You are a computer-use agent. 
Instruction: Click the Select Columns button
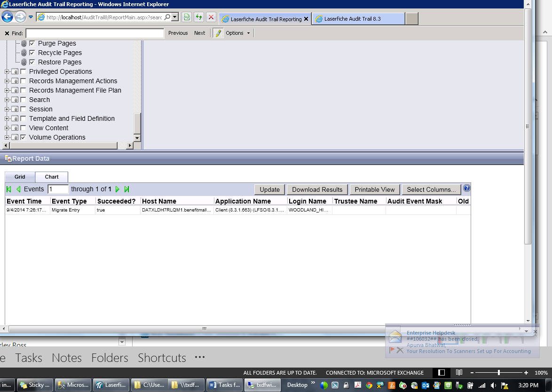click(431, 190)
